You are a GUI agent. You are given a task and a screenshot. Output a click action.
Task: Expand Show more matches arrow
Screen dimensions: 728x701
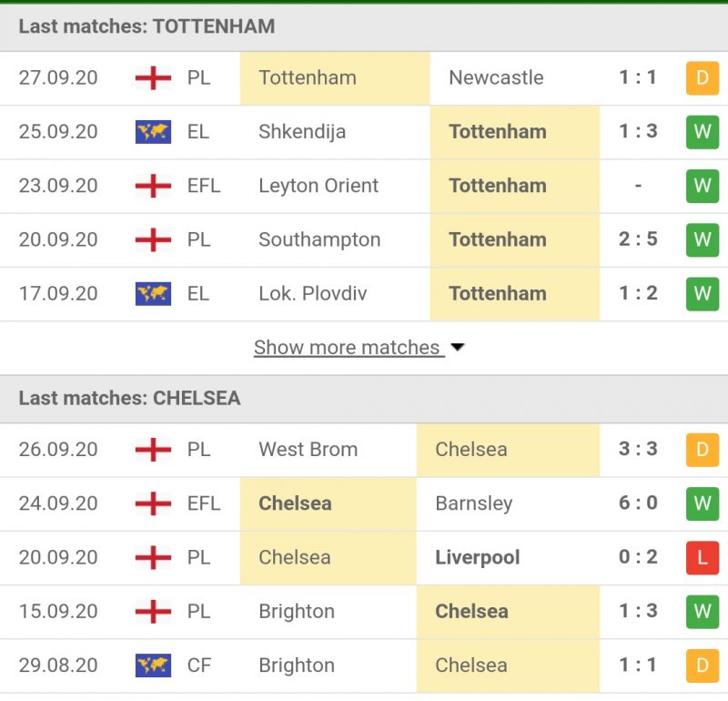[458, 348]
